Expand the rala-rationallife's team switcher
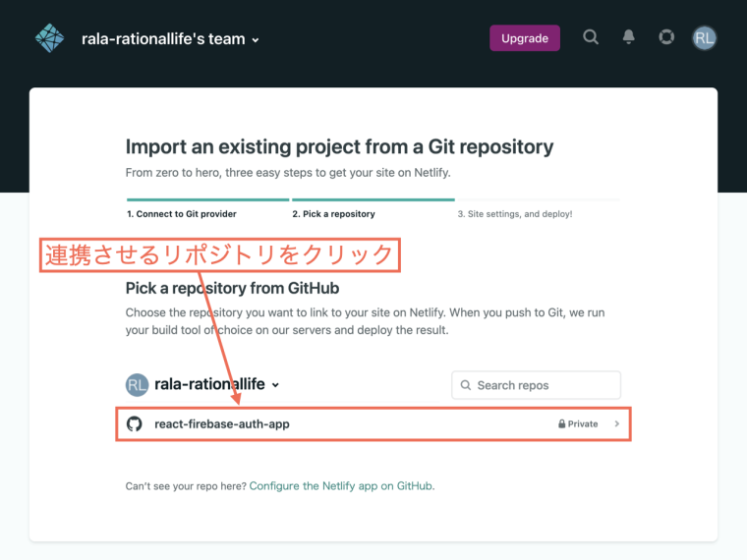Image resolution: width=747 pixels, height=560 pixels. [171, 39]
